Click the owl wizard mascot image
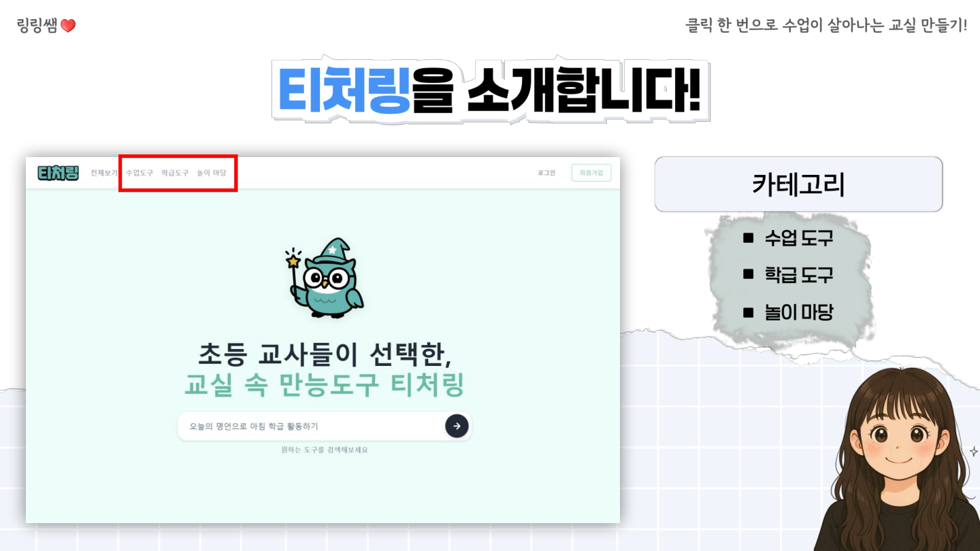This screenshot has width=980, height=551. [324, 278]
